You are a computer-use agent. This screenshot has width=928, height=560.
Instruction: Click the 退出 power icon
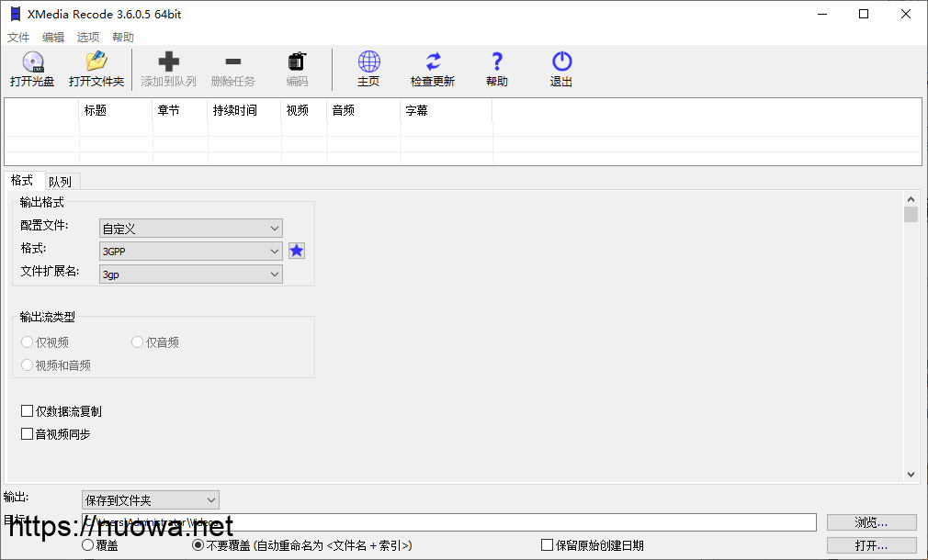(561, 62)
